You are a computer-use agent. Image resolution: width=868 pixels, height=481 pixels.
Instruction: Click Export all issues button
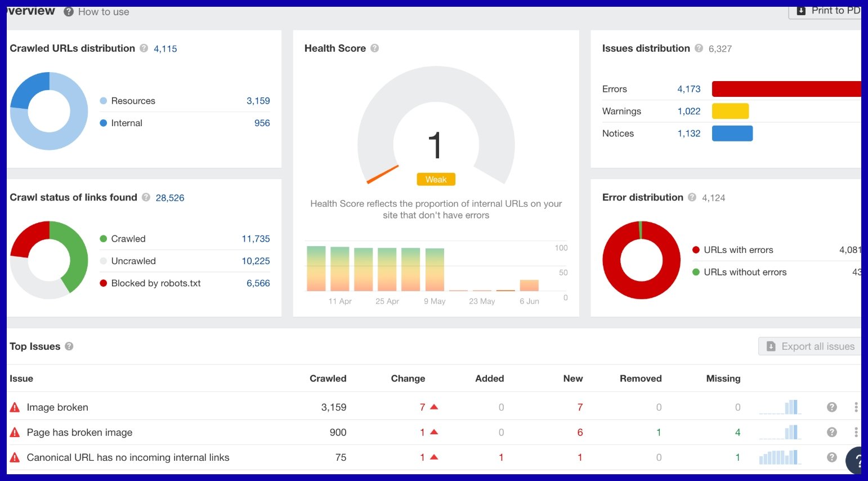809,346
